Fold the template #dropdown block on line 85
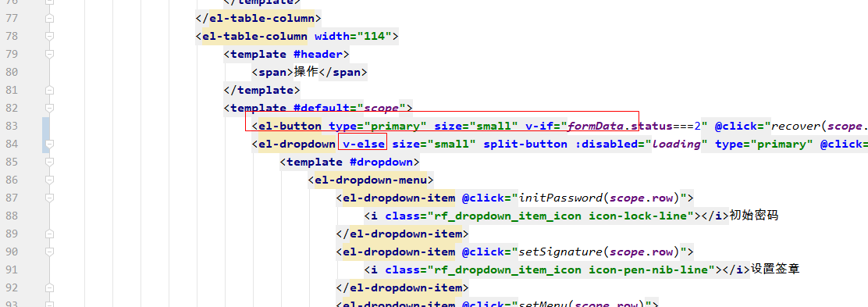Viewport: 868px width, 307px height. tap(50, 162)
